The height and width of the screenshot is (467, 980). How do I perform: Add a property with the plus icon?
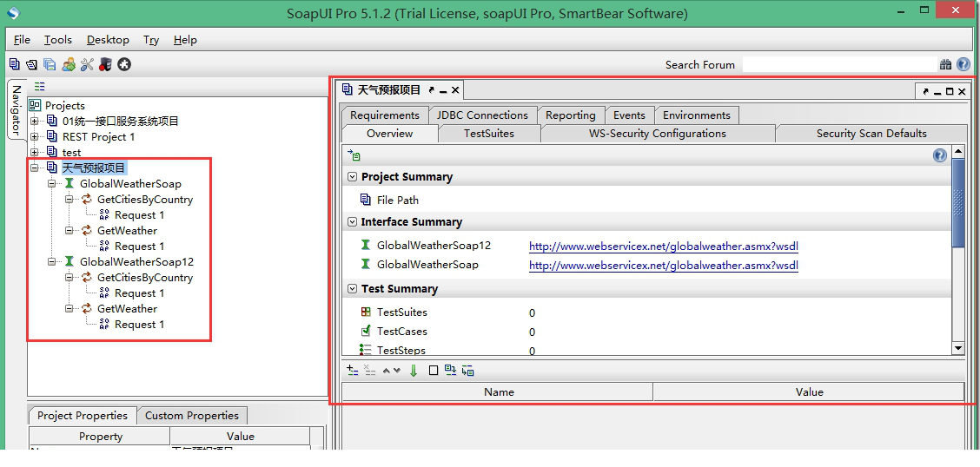[353, 371]
